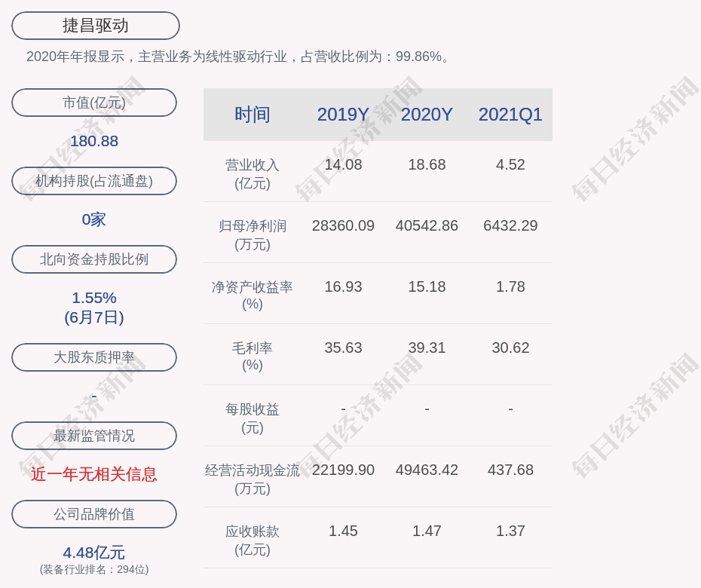Click the 机构持股(占流通盘) label
Screen dimensions: 701x588
point(94,181)
